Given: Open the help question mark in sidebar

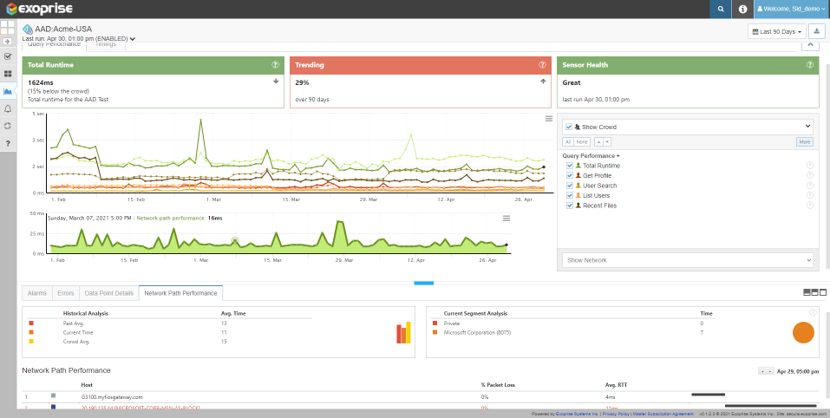Looking at the screenshot, I should pyautogui.click(x=7, y=143).
